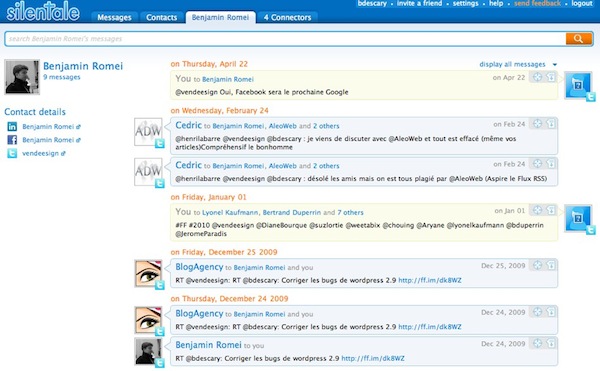Image resolution: width=600 pixels, height=371 pixels.
Task: Click Benjamin Romei's large profile photo
Action: (x=22, y=77)
